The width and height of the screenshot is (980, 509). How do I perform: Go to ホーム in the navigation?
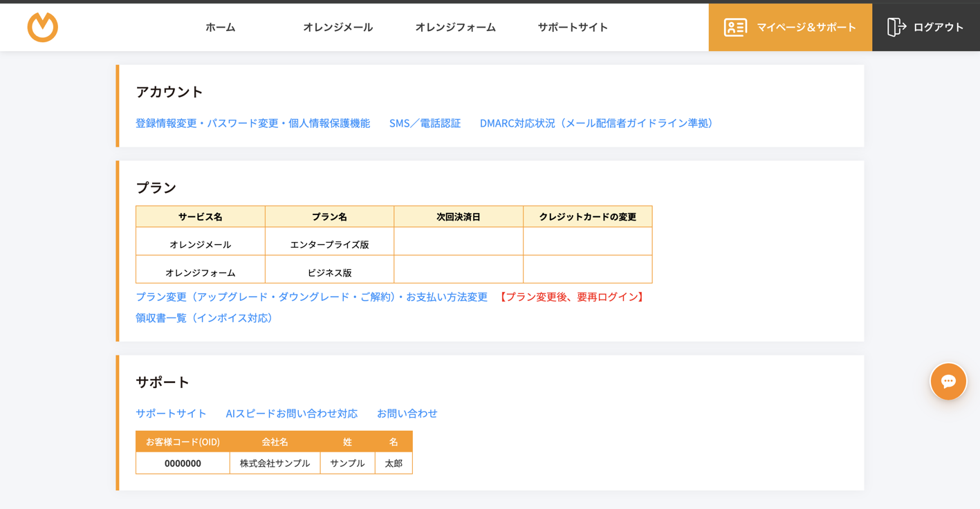pyautogui.click(x=221, y=27)
